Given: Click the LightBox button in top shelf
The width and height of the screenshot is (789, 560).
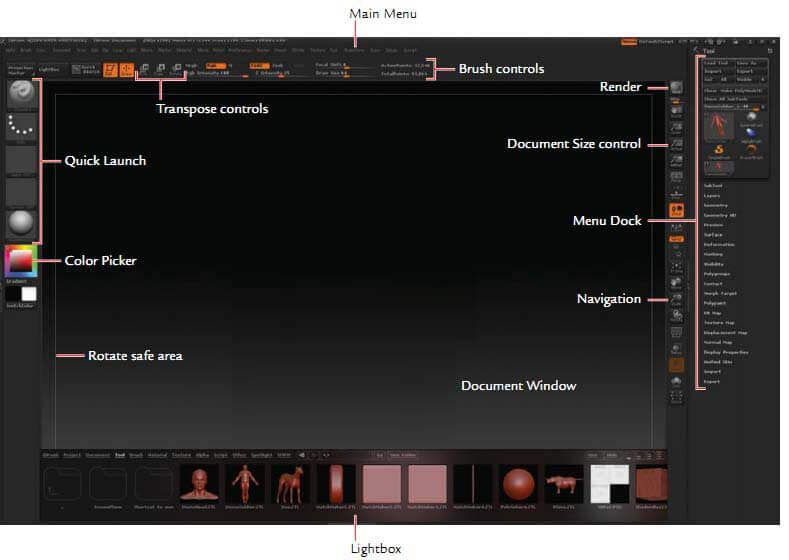Looking at the screenshot, I should [49, 69].
